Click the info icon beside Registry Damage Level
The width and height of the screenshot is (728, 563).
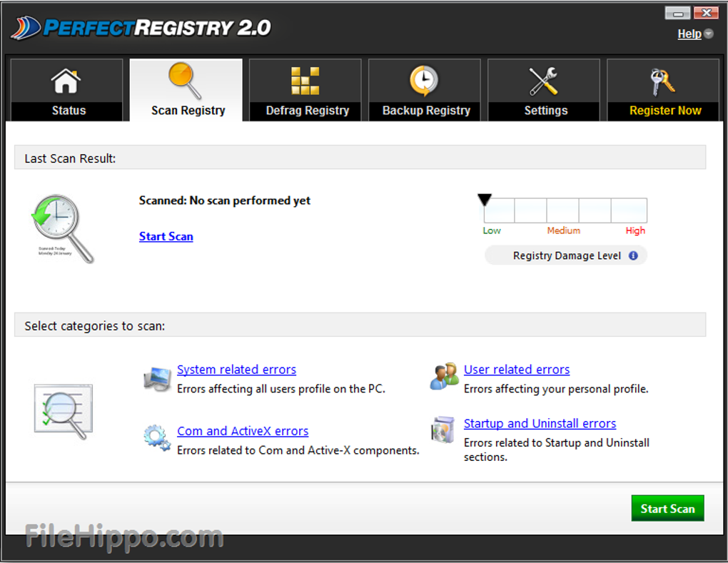[633, 255]
